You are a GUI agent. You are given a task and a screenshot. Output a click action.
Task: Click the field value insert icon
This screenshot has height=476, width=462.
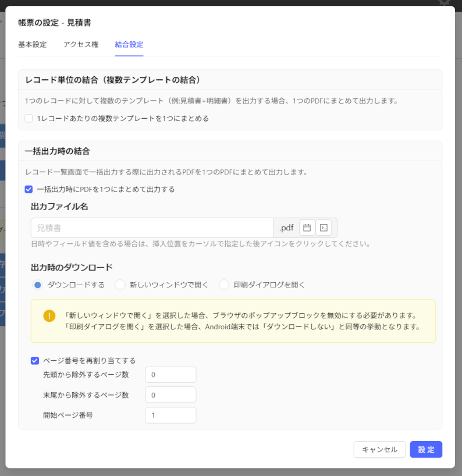point(324,228)
